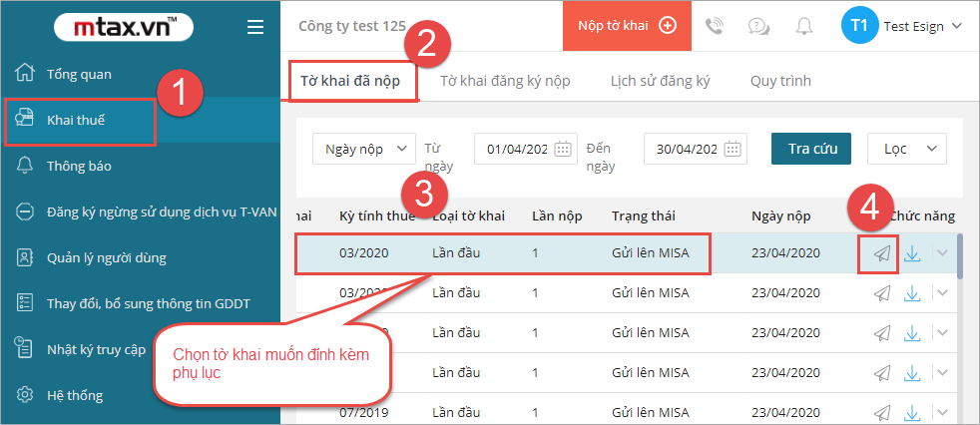
Task: Expand Test Esign user account menu
Action: (x=956, y=27)
